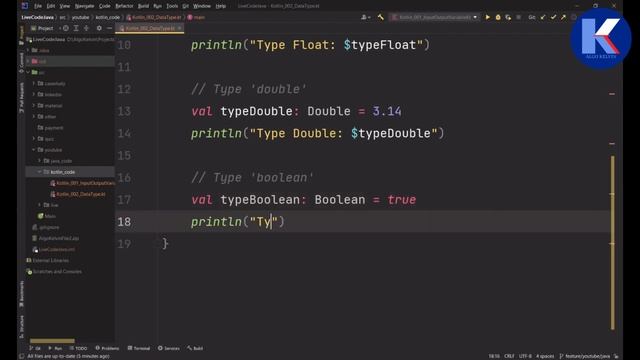Image resolution: width=640 pixels, height=360 pixels.
Task: Click the youtube breadcrumb
Action: pos(80,17)
